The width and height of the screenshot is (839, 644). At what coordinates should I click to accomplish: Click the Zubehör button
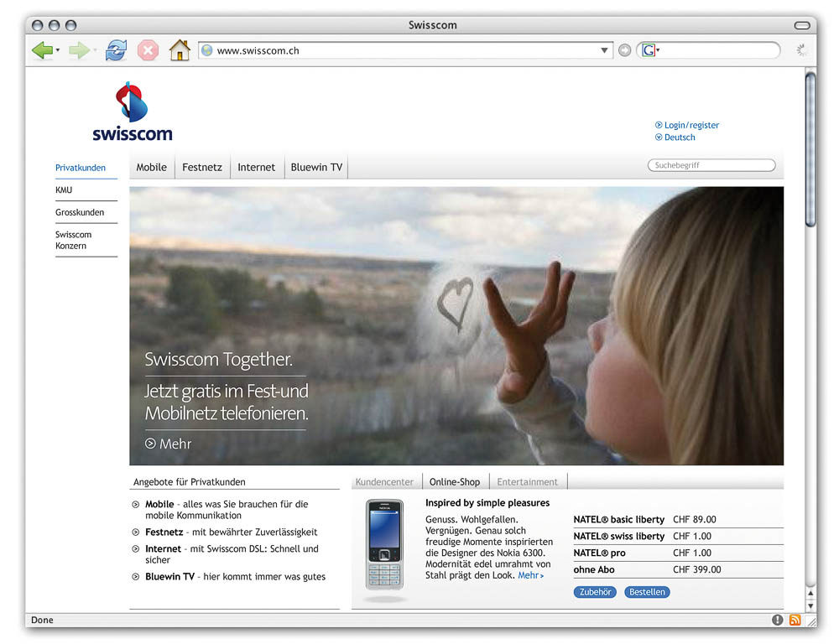[595, 591]
